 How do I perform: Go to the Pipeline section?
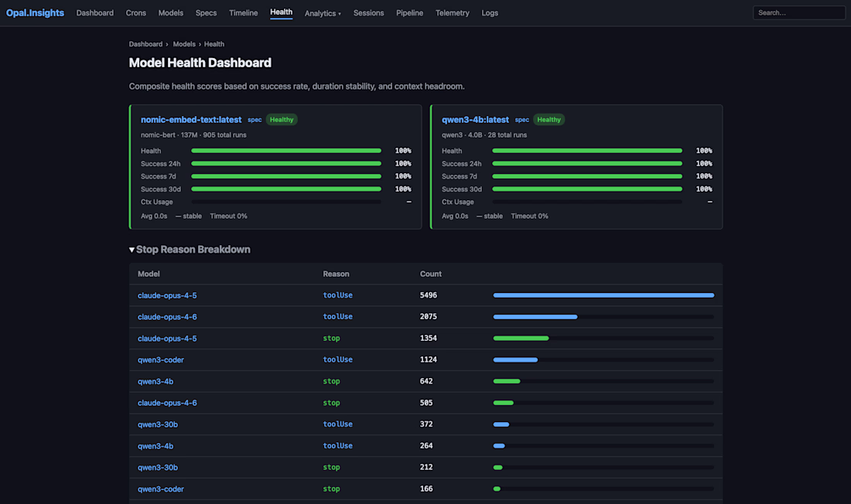409,13
